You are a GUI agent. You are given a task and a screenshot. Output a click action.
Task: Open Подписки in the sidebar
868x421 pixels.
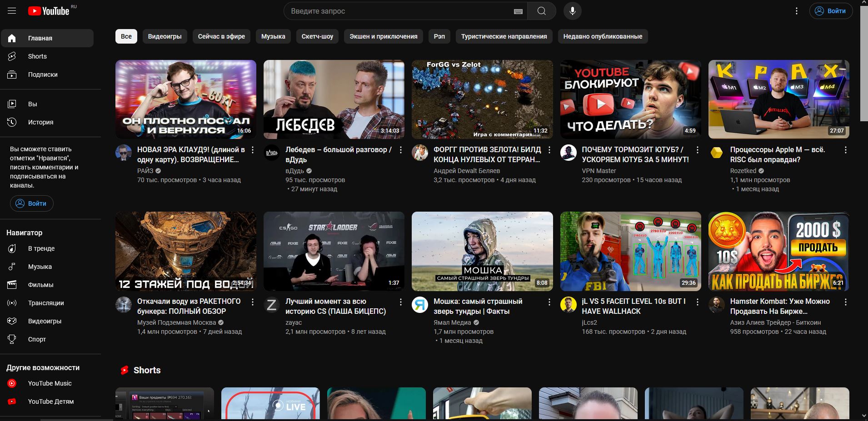click(x=47, y=74)
